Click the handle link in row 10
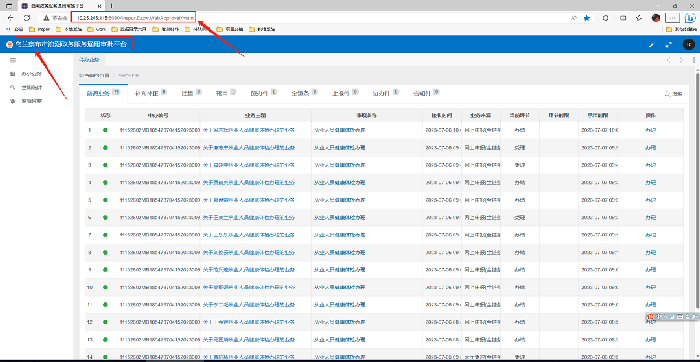700x362 pixels. pyautogui.click(x=650, y=287)
